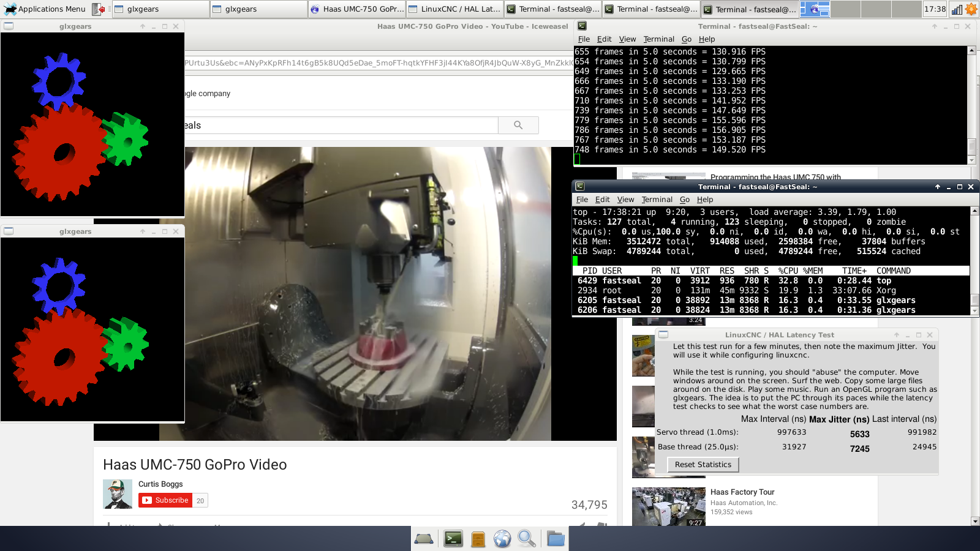The height and width of the screenshot is (551, 980).
Task: Click upper terminal scrollbar up arrow
Action: tap(971, 50)
